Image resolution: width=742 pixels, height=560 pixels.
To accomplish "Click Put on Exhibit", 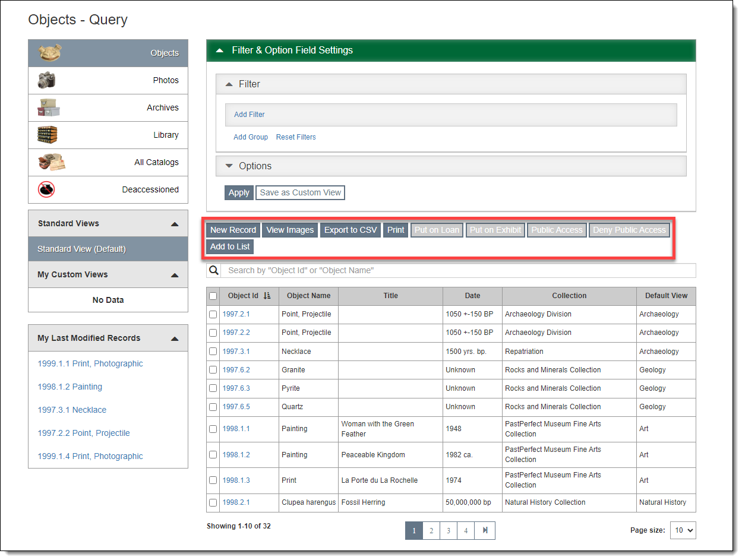I will click(495, 230).
